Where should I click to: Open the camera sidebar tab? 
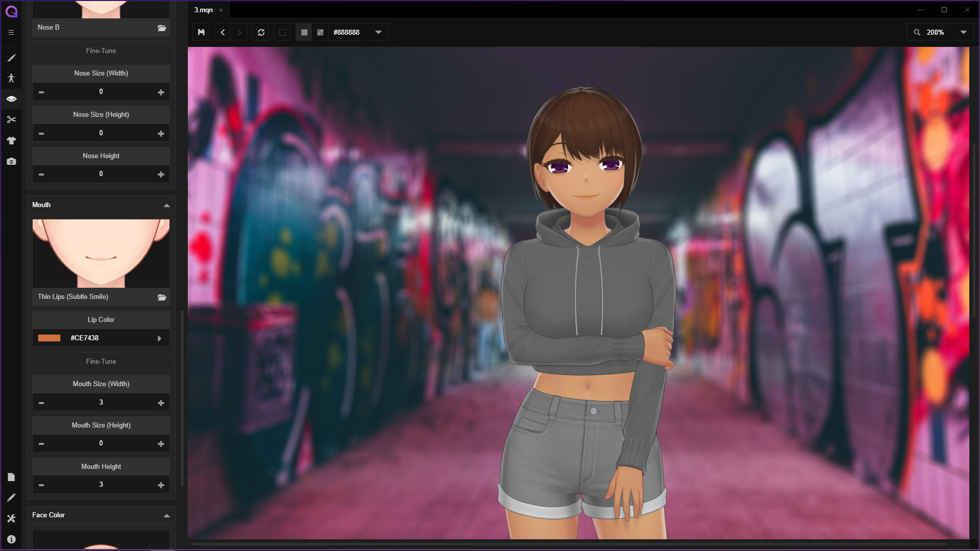click(11, 161)
